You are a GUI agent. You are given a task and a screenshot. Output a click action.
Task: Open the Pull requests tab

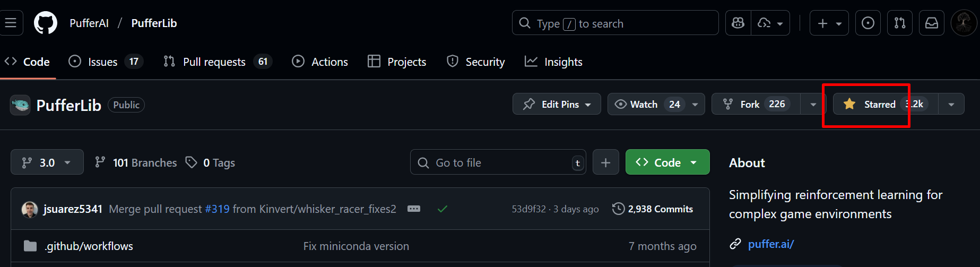click(218, 62)
